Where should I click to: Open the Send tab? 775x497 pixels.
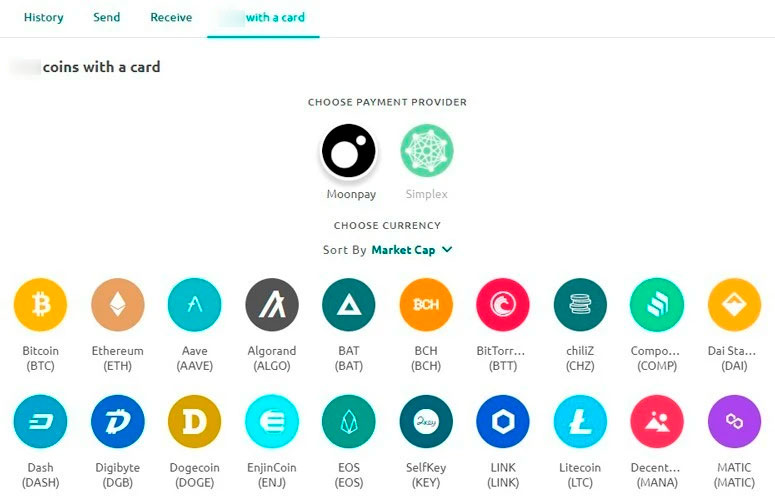coord(106,17)
